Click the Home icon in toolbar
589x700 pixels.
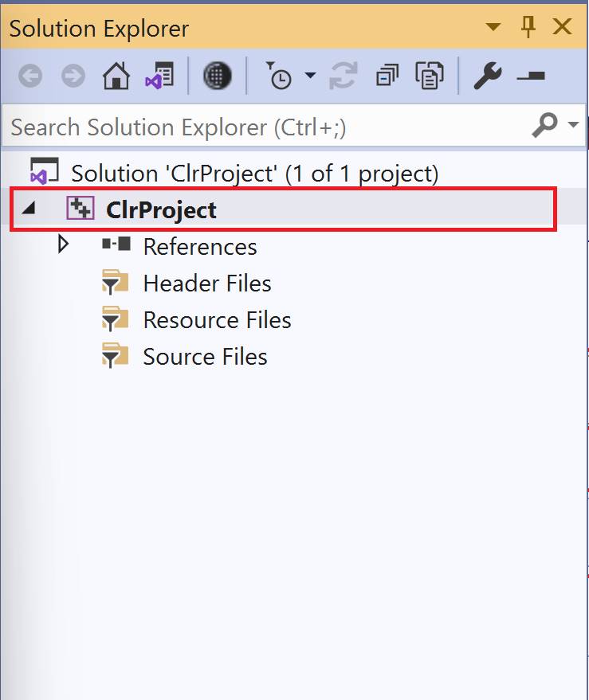pos(116,76)
